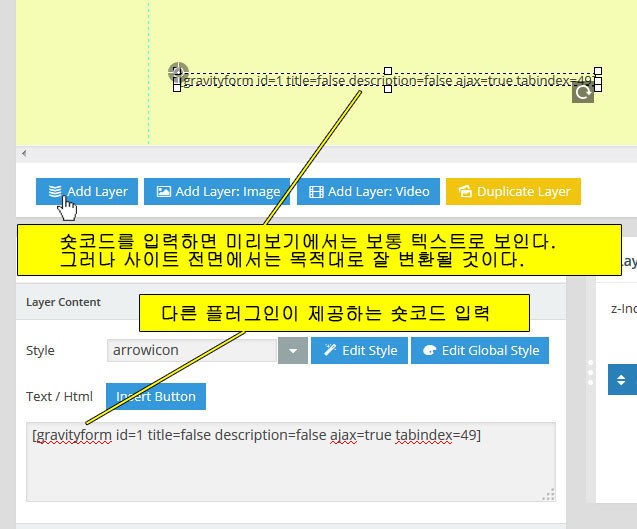Open the Style dropdown arrow
This screenshot has height=529, width=637.
coord(292,351)
